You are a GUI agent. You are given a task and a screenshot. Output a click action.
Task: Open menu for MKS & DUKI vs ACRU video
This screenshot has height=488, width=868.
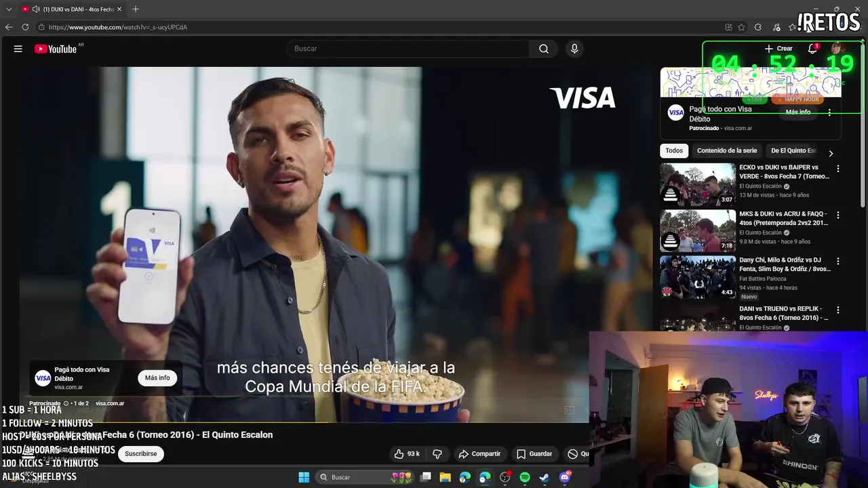click(838, 215)
